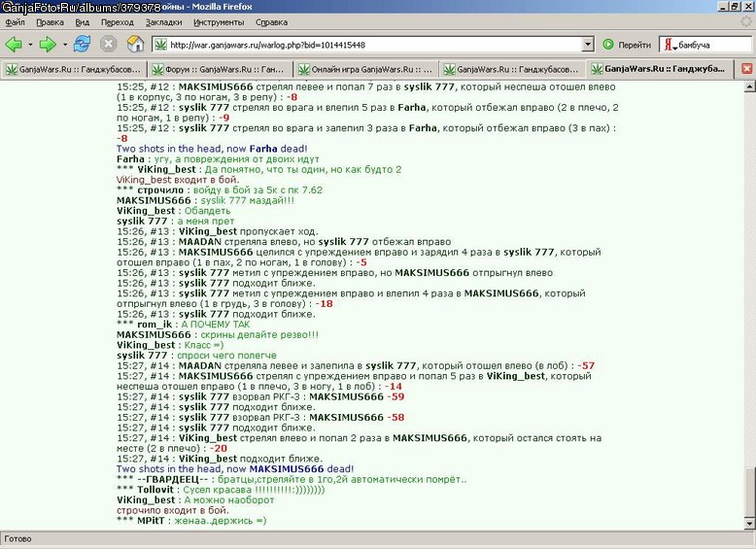Click the warlog URL address field
The image size is (756, 549).
point(375,45)
